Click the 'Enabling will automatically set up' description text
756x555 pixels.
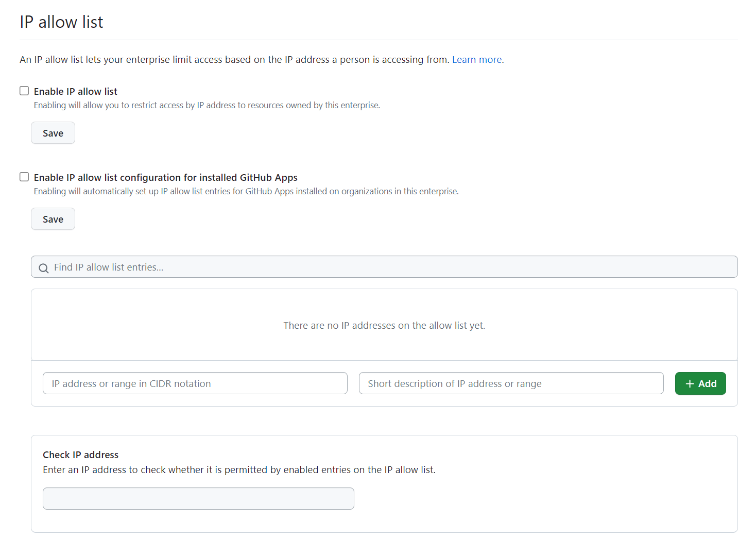click(x=246, y=191)
